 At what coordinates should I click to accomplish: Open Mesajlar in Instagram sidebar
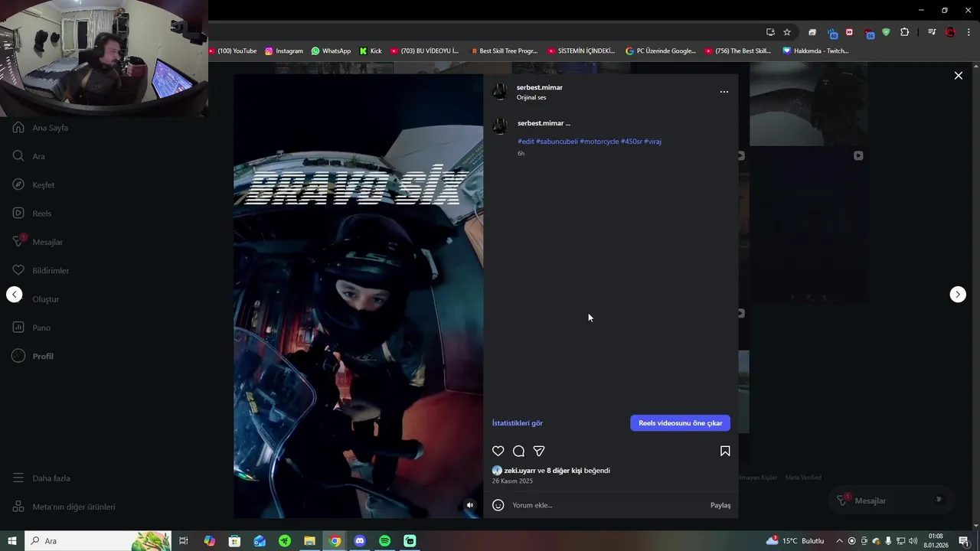38,242
